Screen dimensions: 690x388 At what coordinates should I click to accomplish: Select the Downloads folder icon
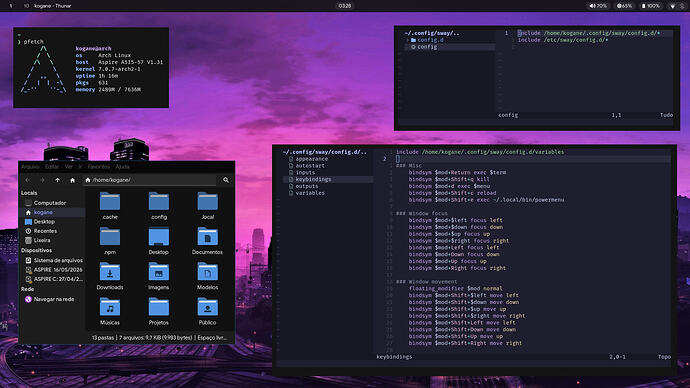pos(110,271)
